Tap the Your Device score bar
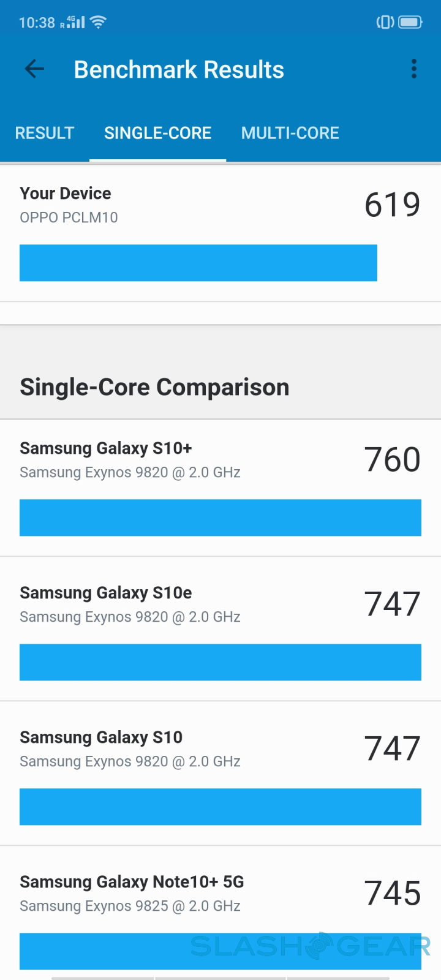Screen dimensions: 441x980 [198, 263]
